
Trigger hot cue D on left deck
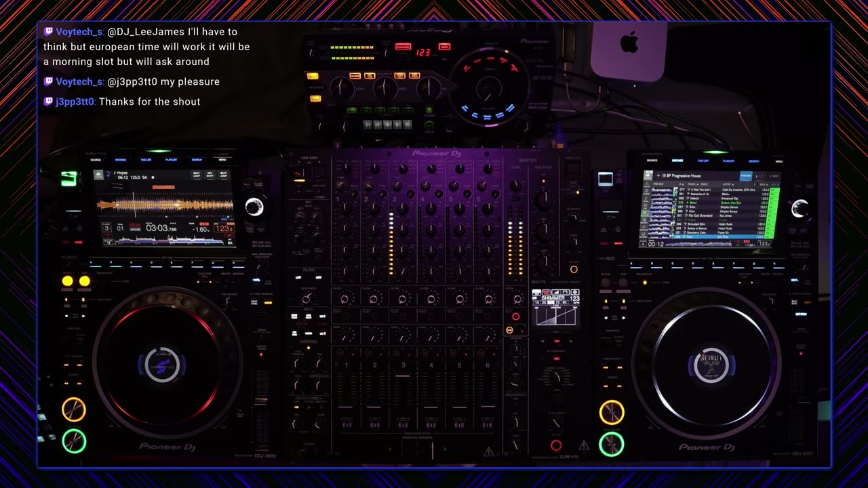156,265
